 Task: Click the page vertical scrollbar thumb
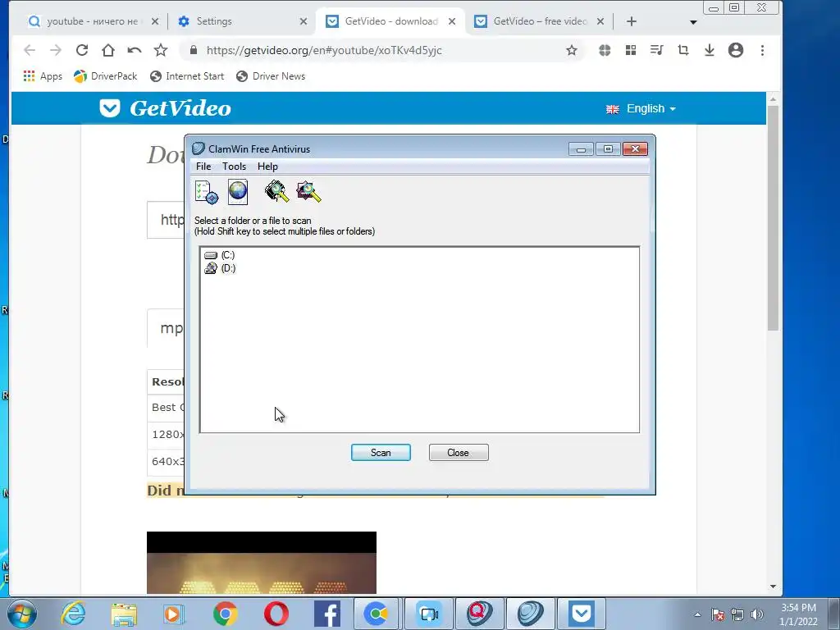773,217
